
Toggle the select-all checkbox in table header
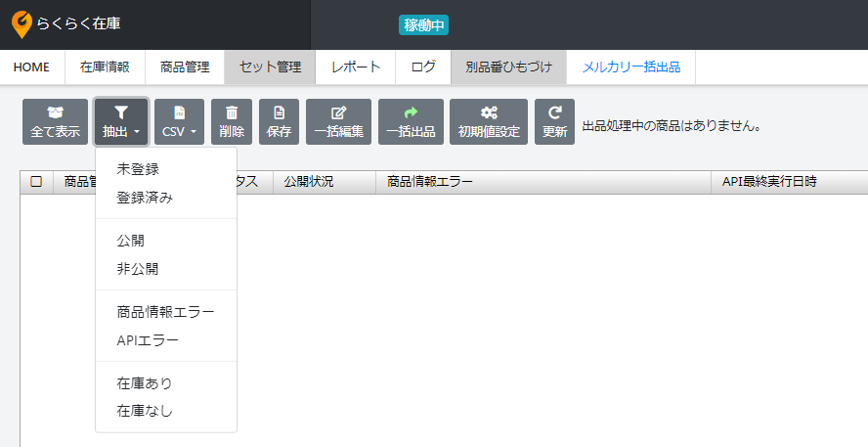[36, 182]
